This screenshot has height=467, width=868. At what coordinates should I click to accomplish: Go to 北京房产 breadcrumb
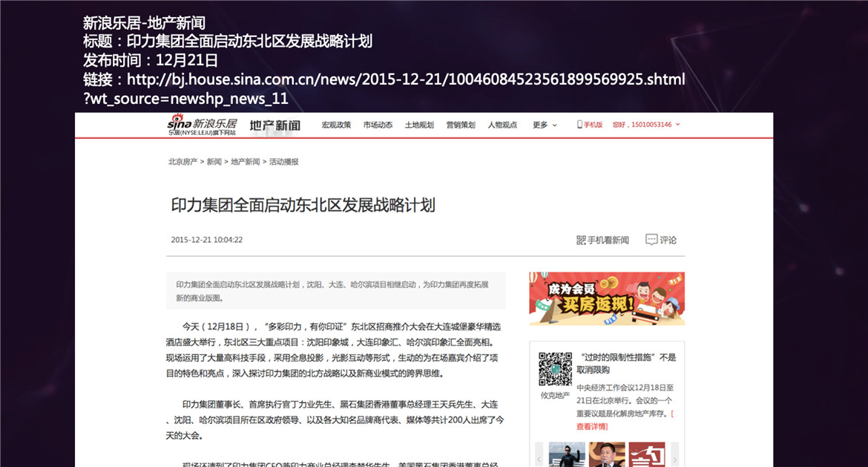pyautogui.click(x=183, y=162)
